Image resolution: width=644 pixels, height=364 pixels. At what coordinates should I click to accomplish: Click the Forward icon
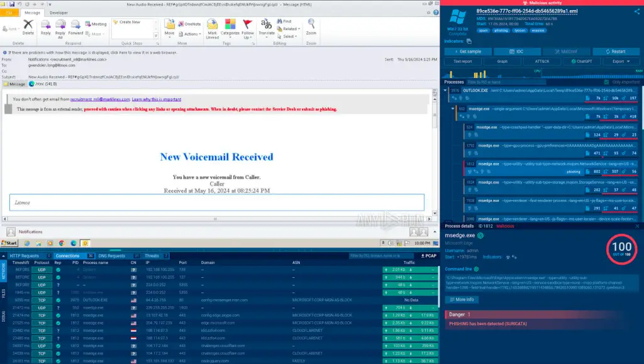pos(75,25)
